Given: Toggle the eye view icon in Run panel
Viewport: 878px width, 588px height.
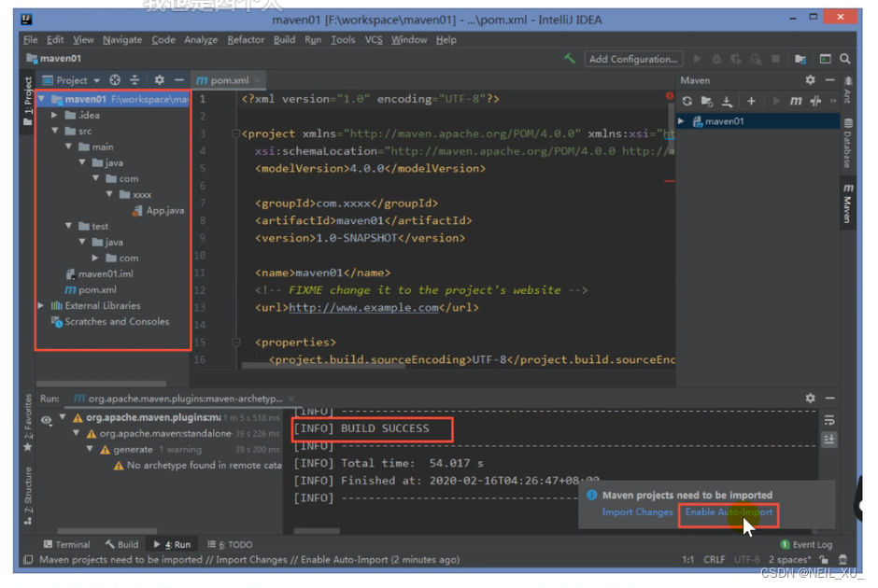Looking at the screenshot, I should click(x=46, y=420).
